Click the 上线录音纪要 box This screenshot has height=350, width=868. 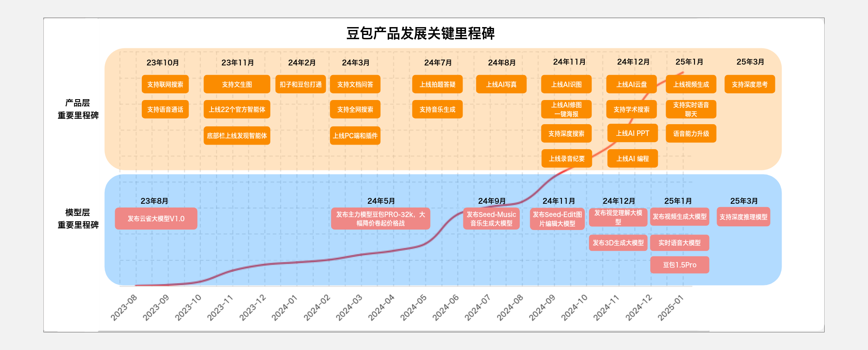567,158
